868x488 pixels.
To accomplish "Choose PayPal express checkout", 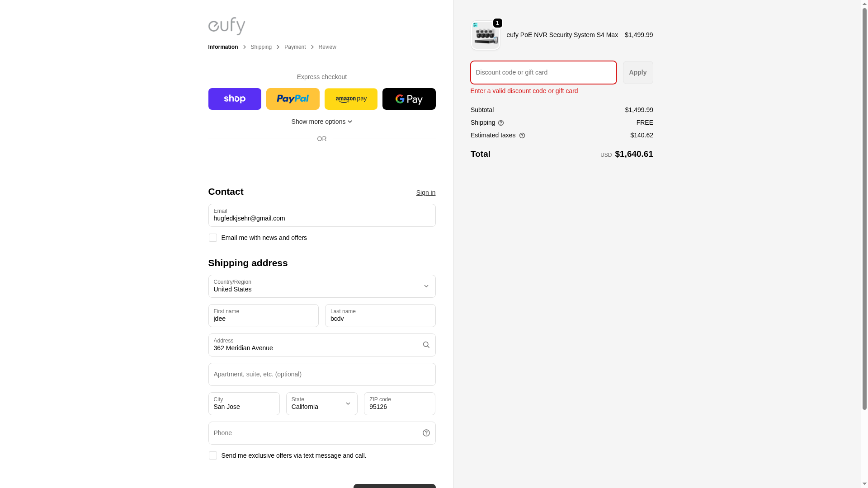I will (292, 99).
